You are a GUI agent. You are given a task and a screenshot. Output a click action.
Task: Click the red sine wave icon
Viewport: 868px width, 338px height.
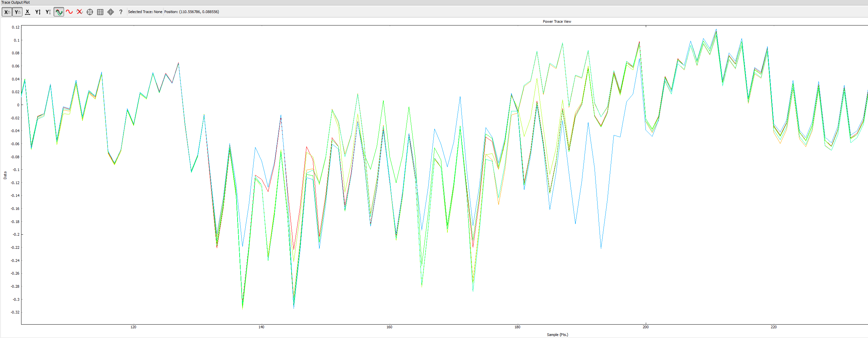tap(69, 12)
